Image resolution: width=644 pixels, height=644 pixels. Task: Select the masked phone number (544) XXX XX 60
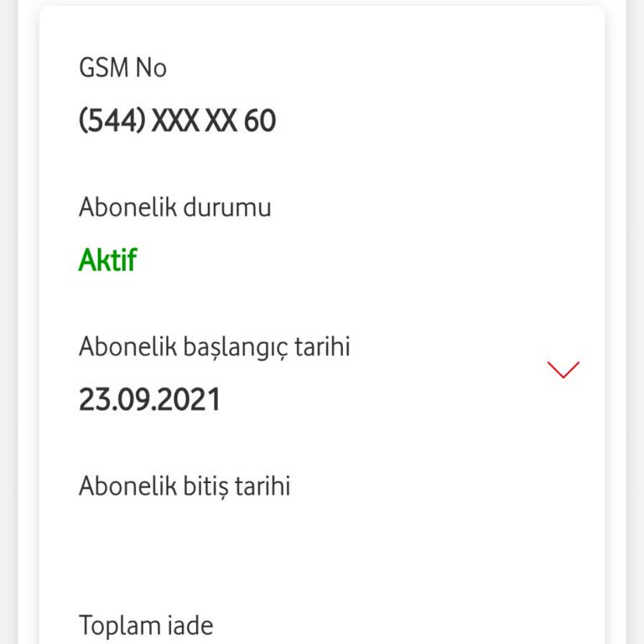177,121
